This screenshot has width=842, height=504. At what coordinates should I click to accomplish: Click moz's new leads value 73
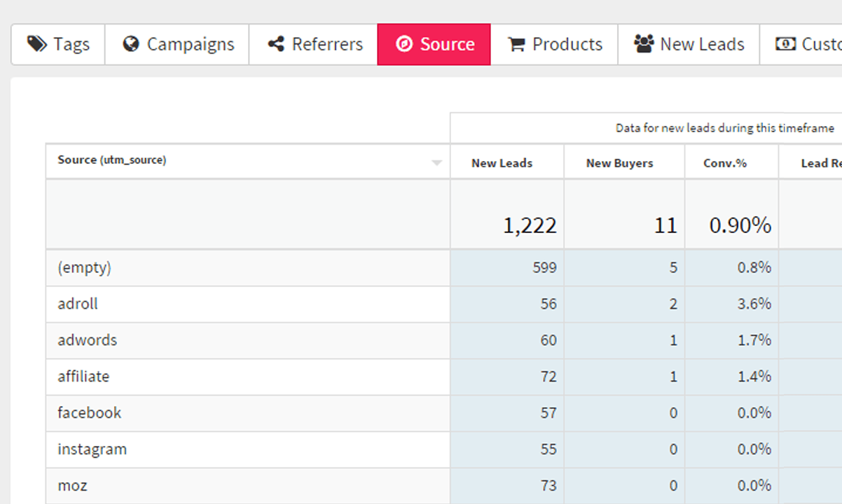548,486
